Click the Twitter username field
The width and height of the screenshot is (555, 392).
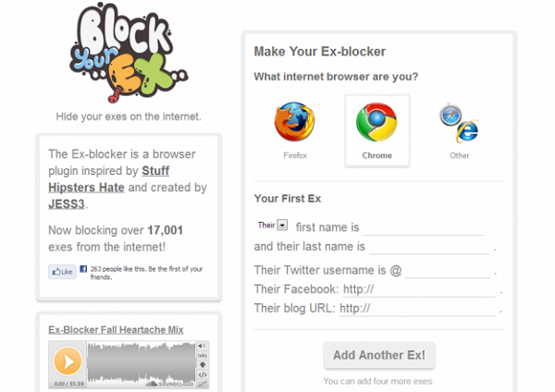pyautogui.click(x=448, y=271)
